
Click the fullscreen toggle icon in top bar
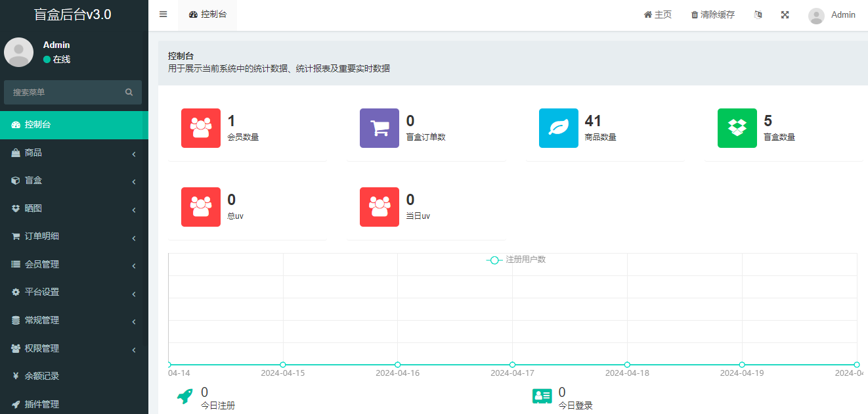[785, 14]
